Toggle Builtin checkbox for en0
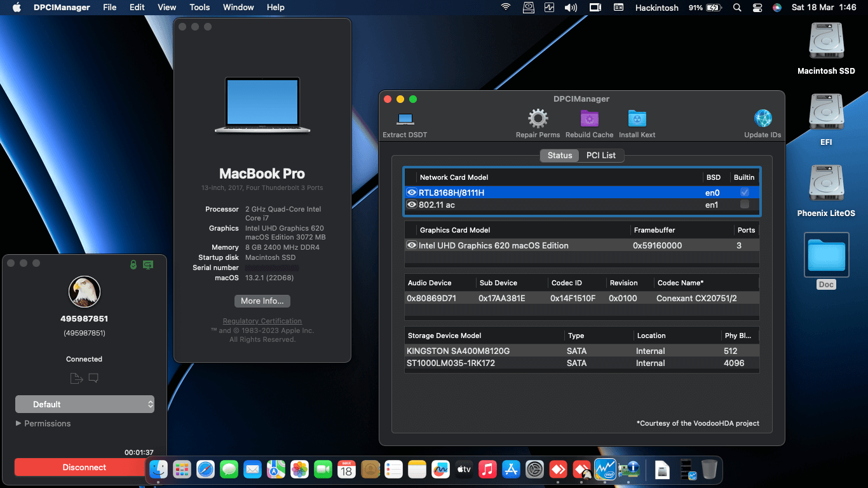 pos(745,192)
